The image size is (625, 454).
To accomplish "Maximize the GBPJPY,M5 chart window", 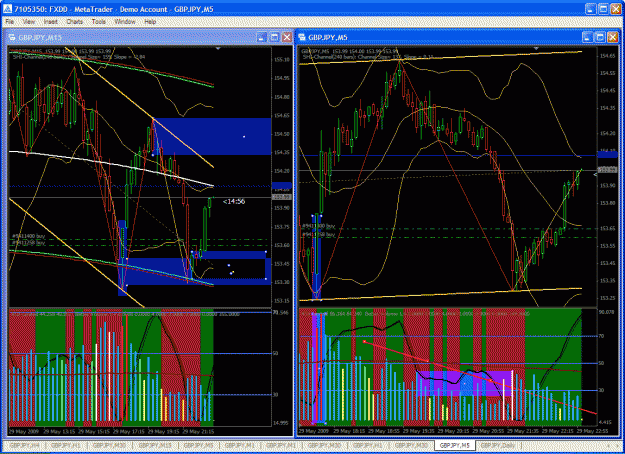I will pyautogui.click(x=600, y=37).
